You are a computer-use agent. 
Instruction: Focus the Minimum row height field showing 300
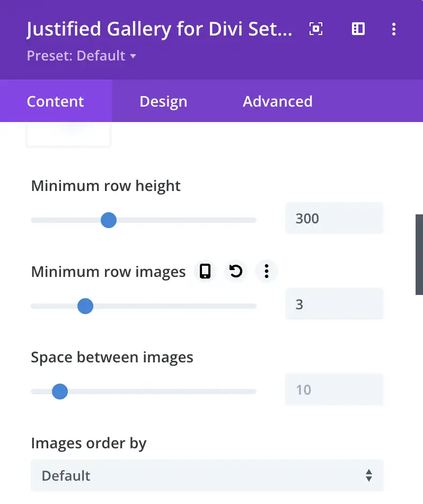tap(334, 218)
